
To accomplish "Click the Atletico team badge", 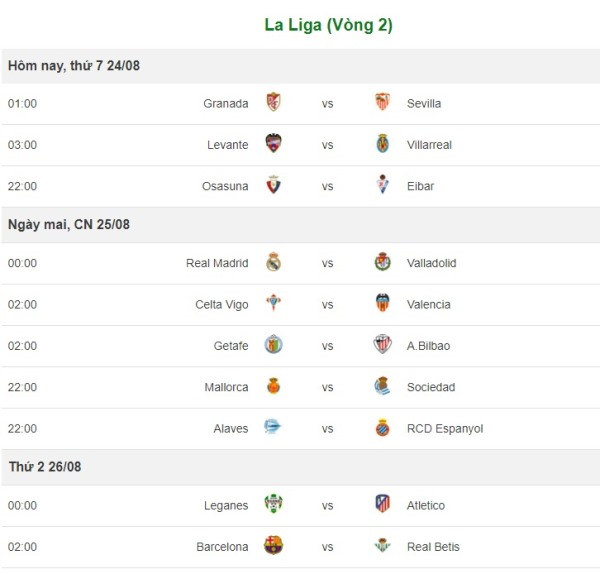I will pos(382,505).
